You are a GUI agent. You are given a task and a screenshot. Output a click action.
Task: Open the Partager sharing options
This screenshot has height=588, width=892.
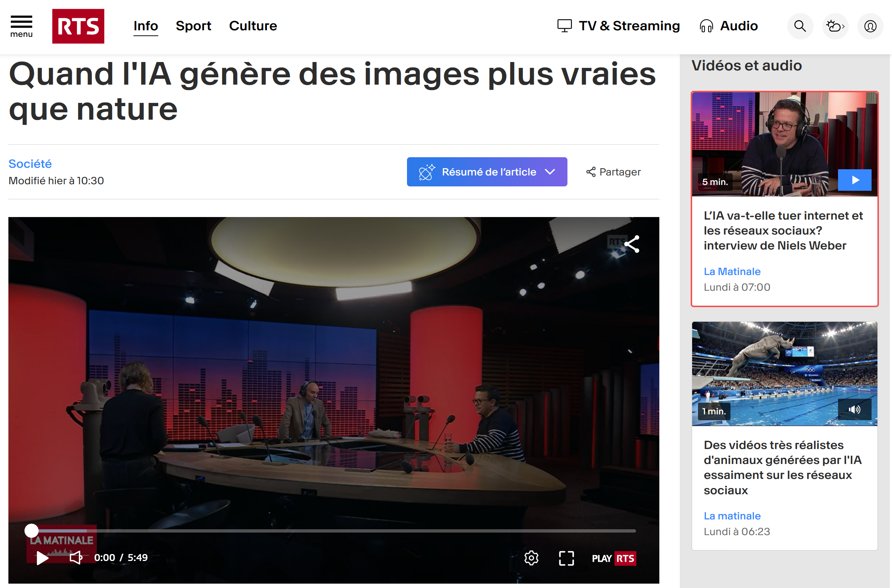(613, 172)
